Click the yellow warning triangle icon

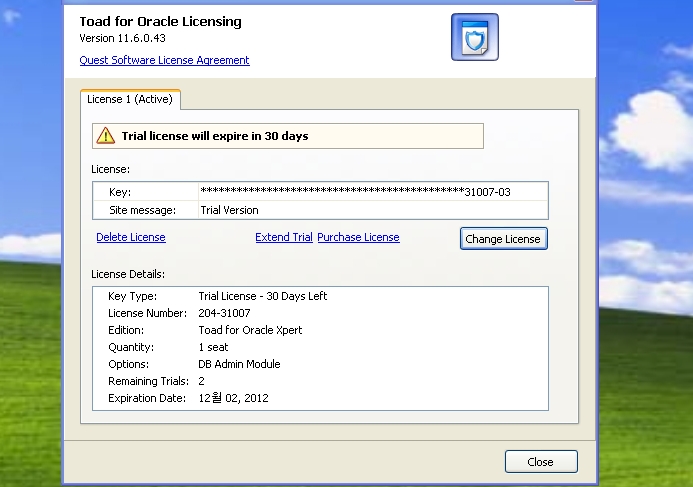tap(106, 136)
